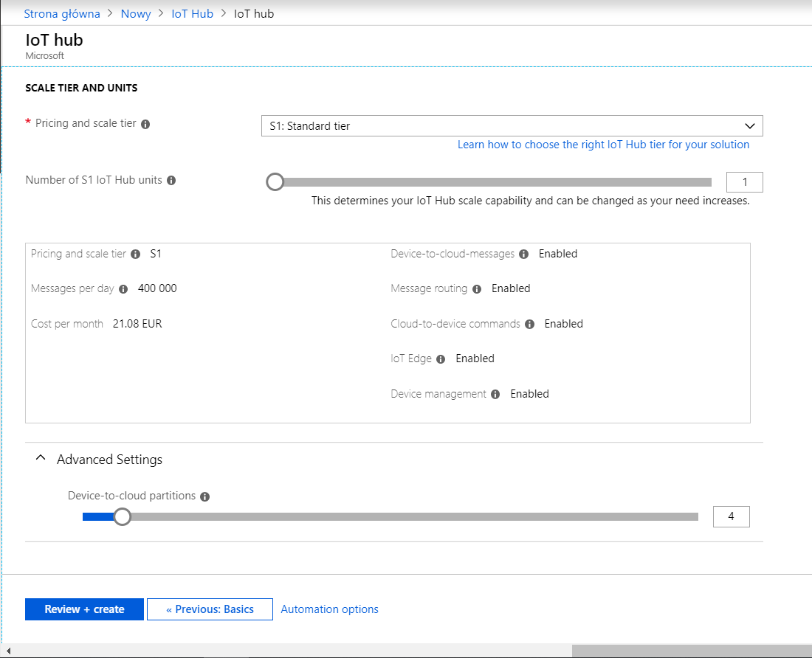Collapse the Advanced Settings section

click(41, 460)
